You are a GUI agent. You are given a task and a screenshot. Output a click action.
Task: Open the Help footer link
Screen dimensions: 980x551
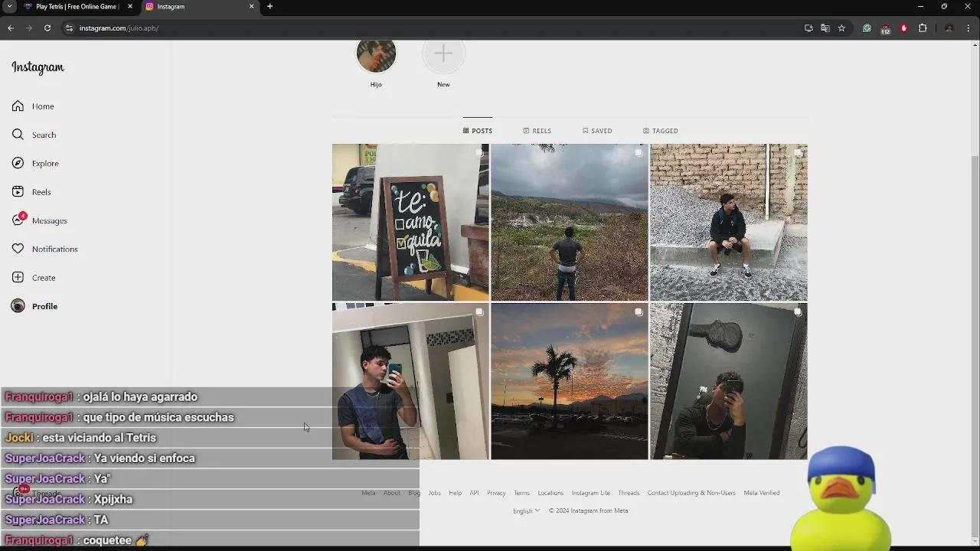pos(455,493)
